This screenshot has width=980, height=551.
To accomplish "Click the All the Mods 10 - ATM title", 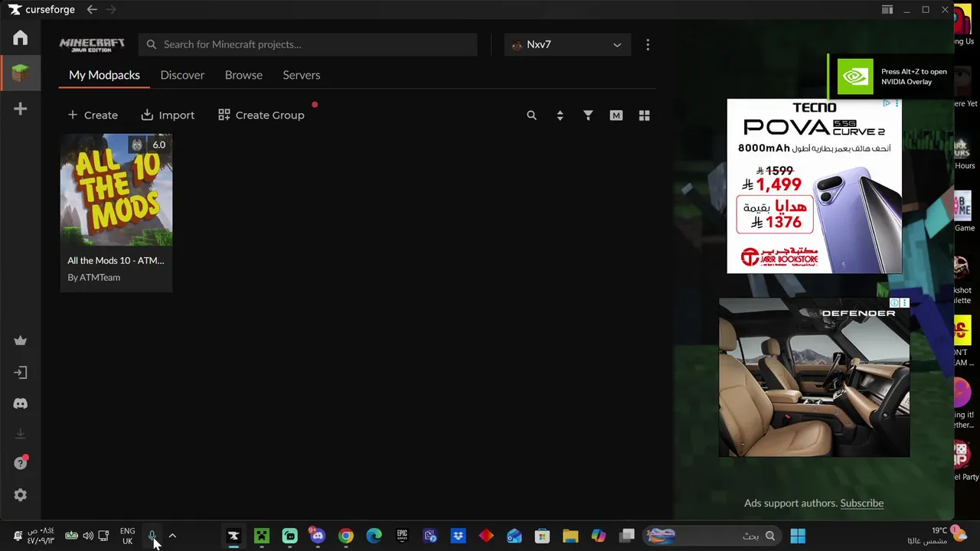I will (x=116, y=260).
